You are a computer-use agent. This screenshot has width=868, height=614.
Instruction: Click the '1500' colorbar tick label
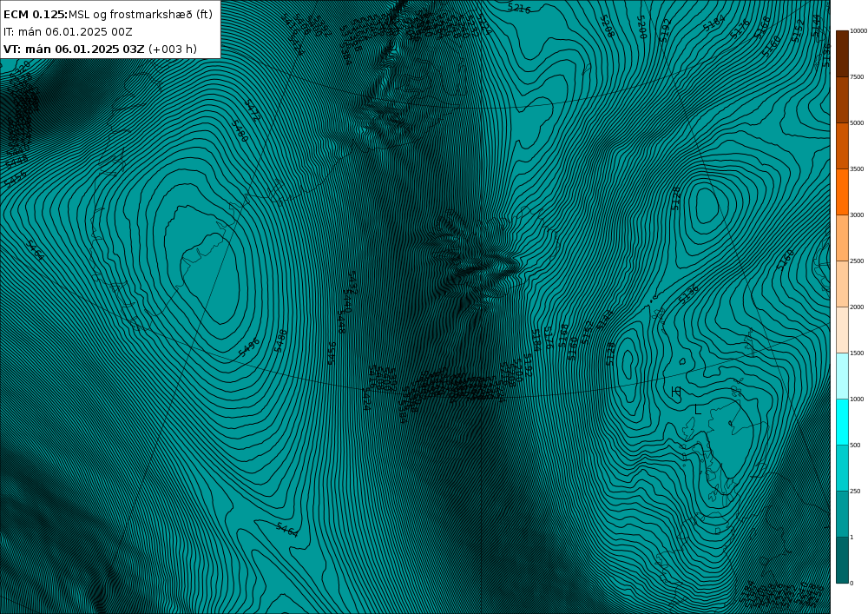(857, 353)
